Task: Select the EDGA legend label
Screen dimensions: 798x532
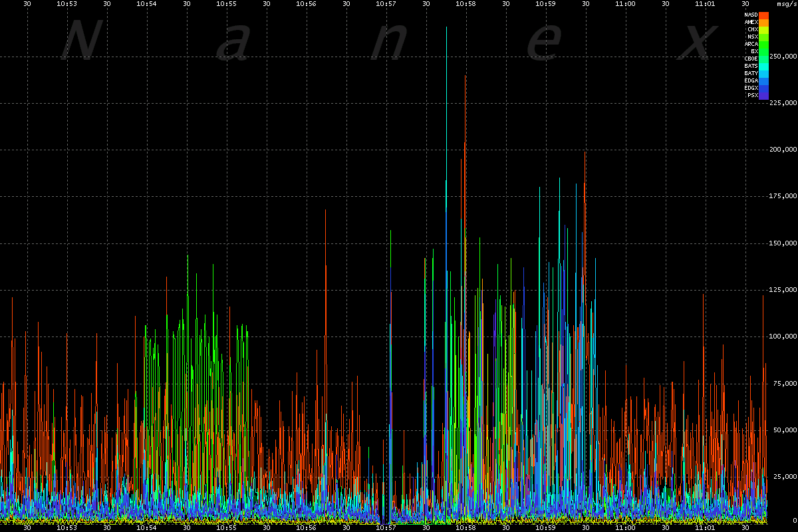Action: tap(751, 80)
